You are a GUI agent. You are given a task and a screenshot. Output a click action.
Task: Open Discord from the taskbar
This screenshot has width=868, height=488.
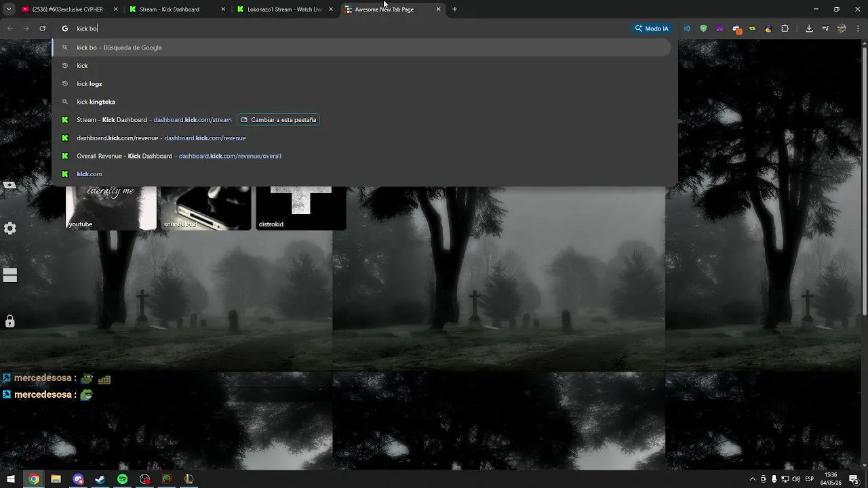click(78, 479)
